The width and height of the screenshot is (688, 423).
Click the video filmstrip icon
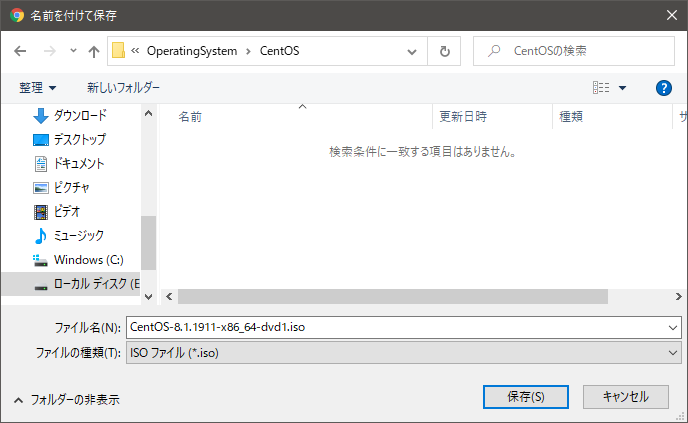coord(41,212)
